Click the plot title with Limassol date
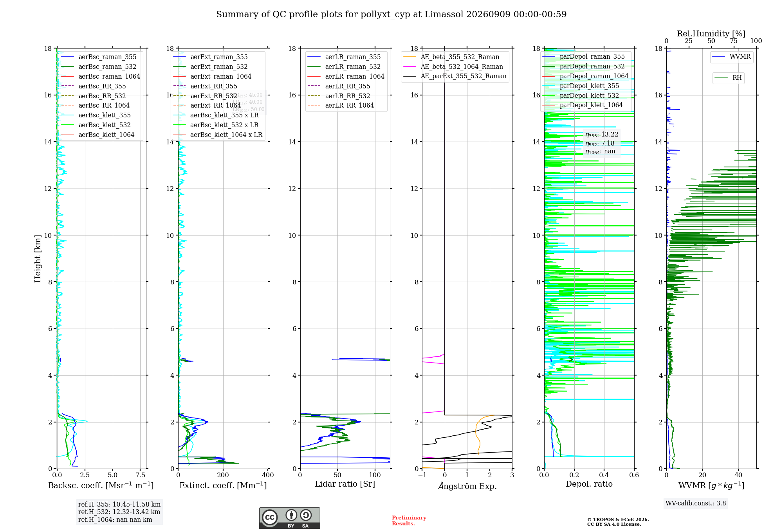The image size is (783, 532). click(x=391, y=14)
